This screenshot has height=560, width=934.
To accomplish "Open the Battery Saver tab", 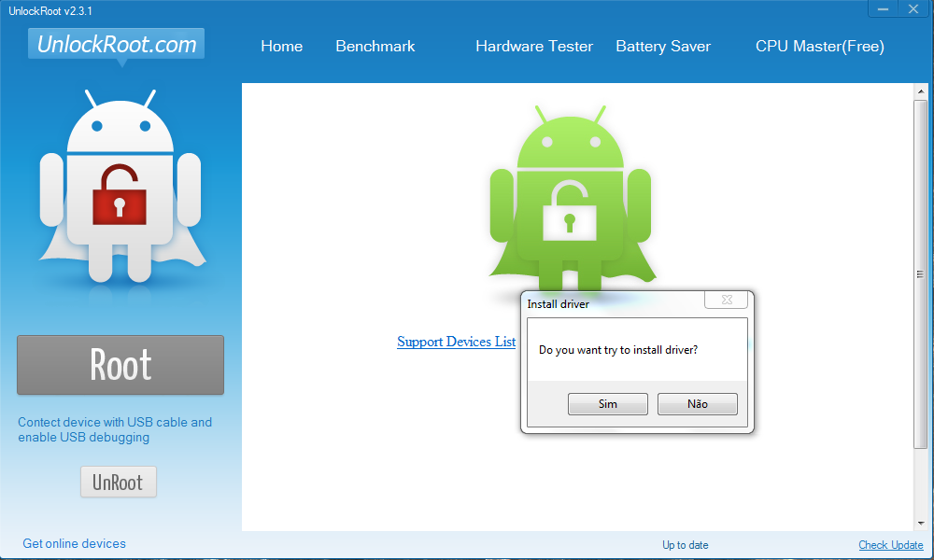I will click(x=663, y=47).
